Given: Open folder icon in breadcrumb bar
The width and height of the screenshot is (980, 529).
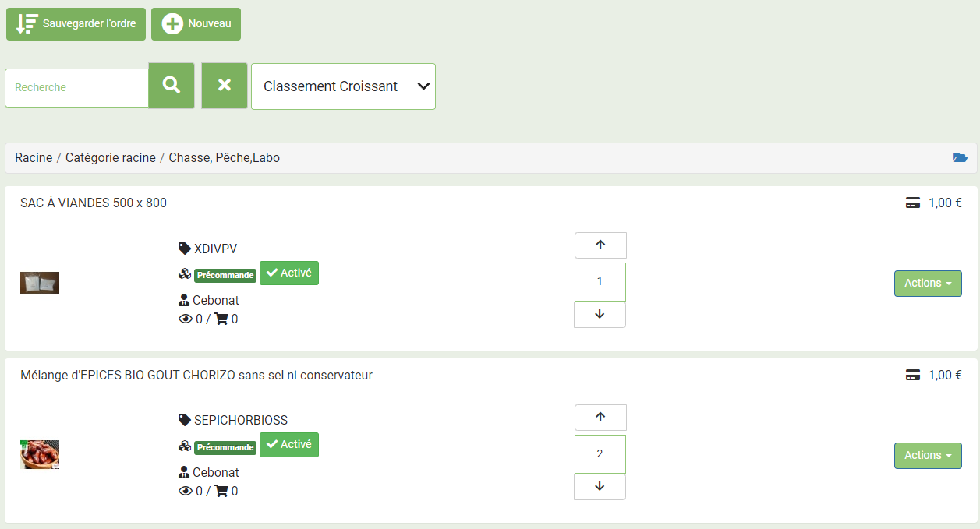Looking at the screenshot, I should tap(960, 158).
